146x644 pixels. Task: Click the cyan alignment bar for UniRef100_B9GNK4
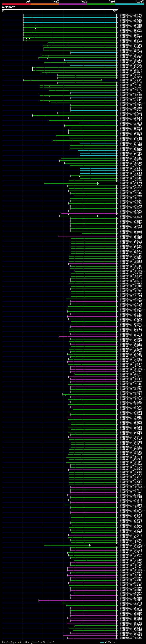pos(99,171)
